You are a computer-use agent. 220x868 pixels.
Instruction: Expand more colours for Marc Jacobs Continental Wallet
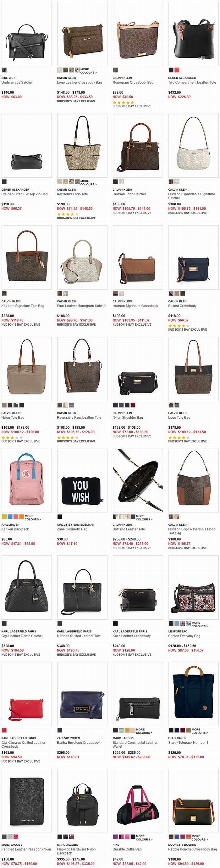(144, 731)
